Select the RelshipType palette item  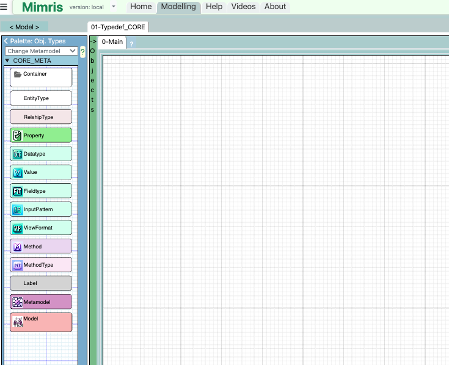pyautogui.click(x=41, y=117)
